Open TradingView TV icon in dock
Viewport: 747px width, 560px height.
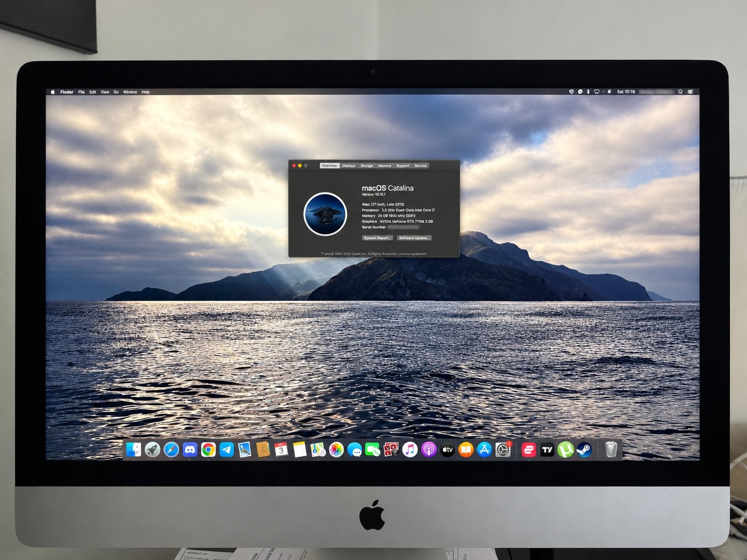click(547, 450)
